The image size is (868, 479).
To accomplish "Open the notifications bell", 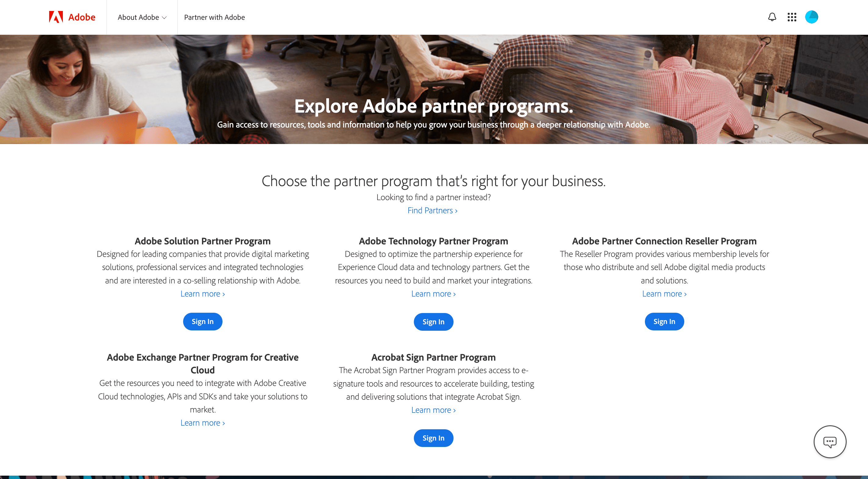I will [772, 17].
